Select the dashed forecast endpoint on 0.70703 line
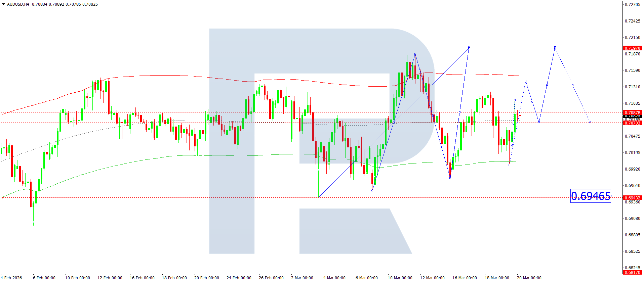The image size is (644, 282). [x=590, y=122]
